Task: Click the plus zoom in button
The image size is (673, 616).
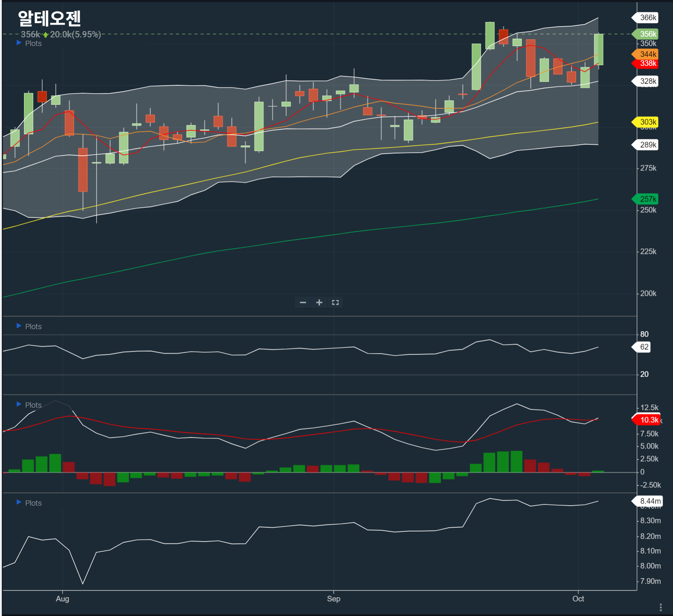Action: click(x=319, y=303)
